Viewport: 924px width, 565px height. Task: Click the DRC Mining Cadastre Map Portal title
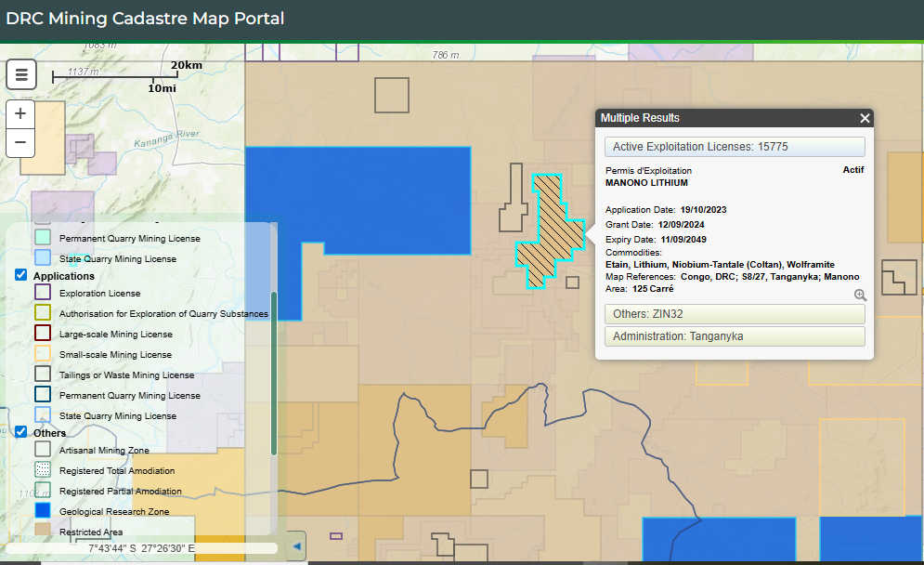coord(145,19)
